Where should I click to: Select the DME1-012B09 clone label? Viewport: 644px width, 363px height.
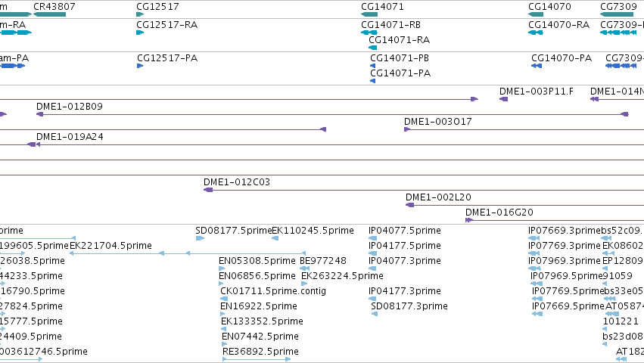[70, 107]
